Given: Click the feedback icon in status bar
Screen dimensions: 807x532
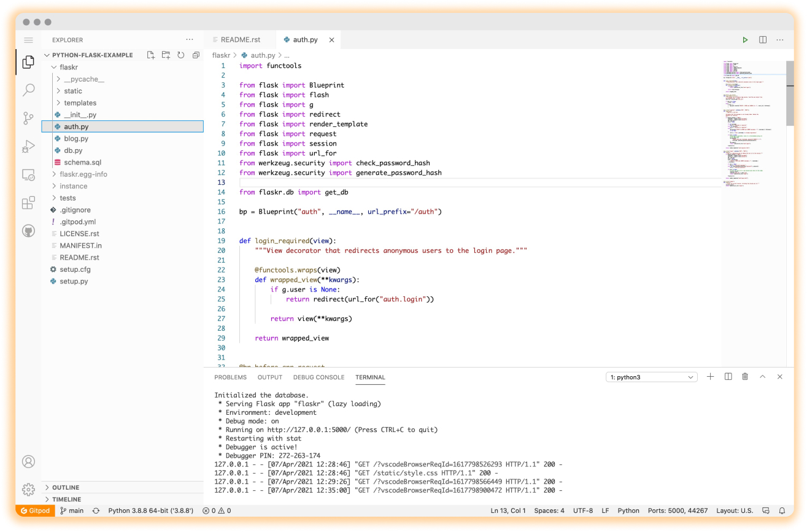Looking at the screenshot, I should (x=766, y=511).
